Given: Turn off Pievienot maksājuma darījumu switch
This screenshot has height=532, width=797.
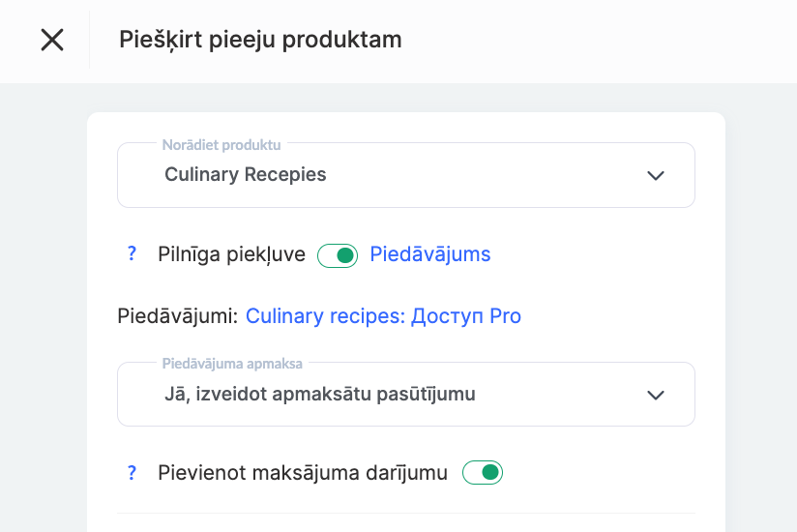Looking at the screenshot, I should [483, 473].
